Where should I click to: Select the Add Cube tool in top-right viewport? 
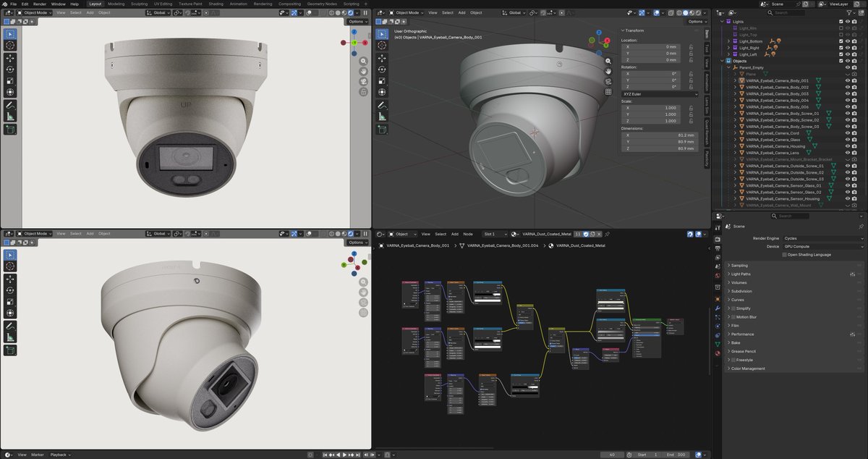381,130
